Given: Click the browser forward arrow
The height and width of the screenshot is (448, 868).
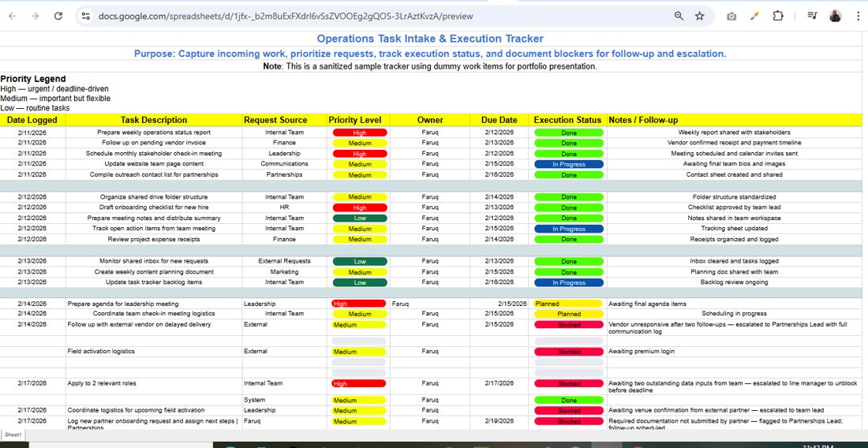Looking at the screenshot, I should pyautogui.click(x=35, y=16).
